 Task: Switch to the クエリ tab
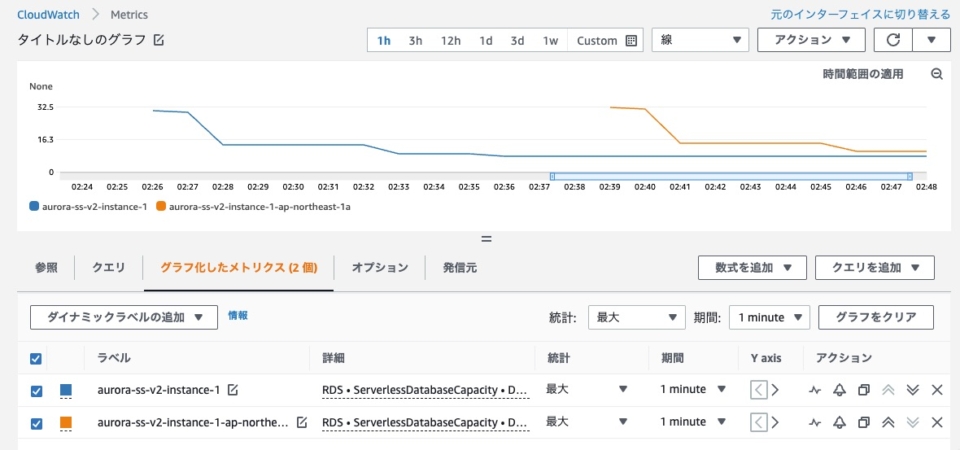tap(108, 268)
